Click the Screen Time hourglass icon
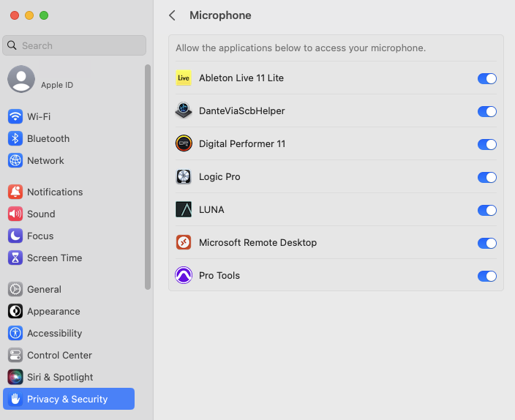This screenshot has width=515, height=420. click(15, 258)
